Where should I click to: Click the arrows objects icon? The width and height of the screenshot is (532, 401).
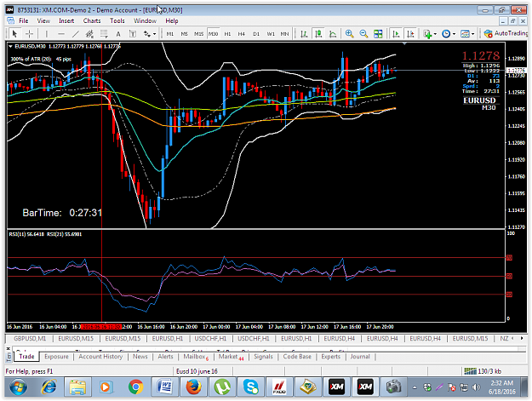(x=147, y=33)
